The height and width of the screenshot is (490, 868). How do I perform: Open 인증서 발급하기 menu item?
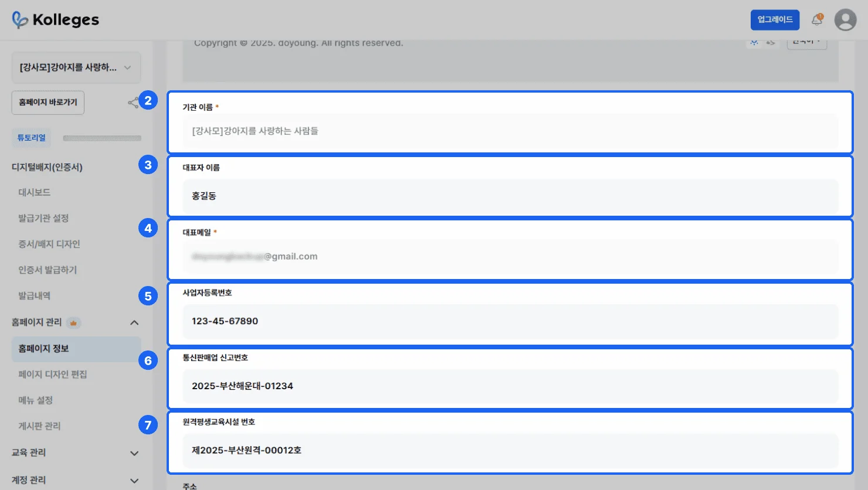click(x=48, y=270)
